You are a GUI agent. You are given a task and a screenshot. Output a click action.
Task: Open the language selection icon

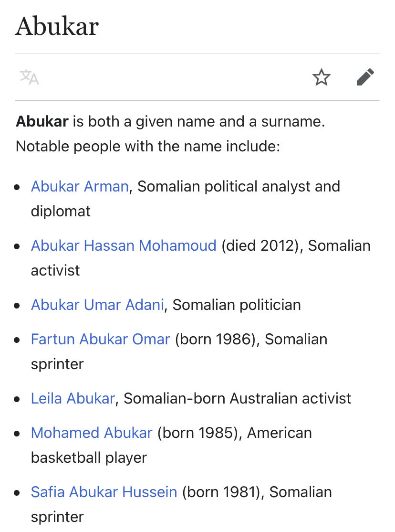point(30,77)
